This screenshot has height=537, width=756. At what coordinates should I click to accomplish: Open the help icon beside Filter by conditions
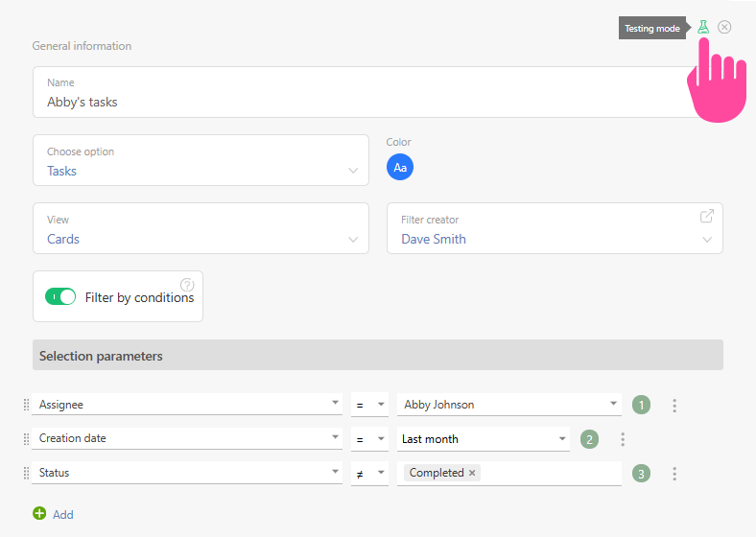187,285
